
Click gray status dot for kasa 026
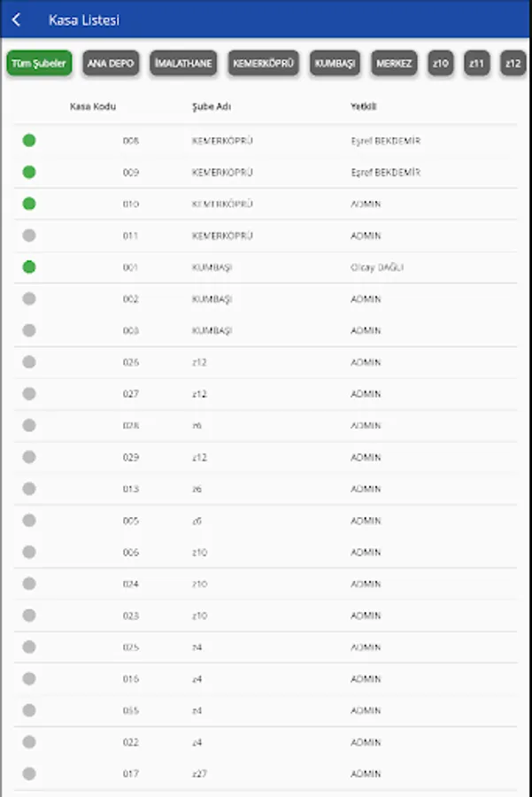[x=29, y=361]
